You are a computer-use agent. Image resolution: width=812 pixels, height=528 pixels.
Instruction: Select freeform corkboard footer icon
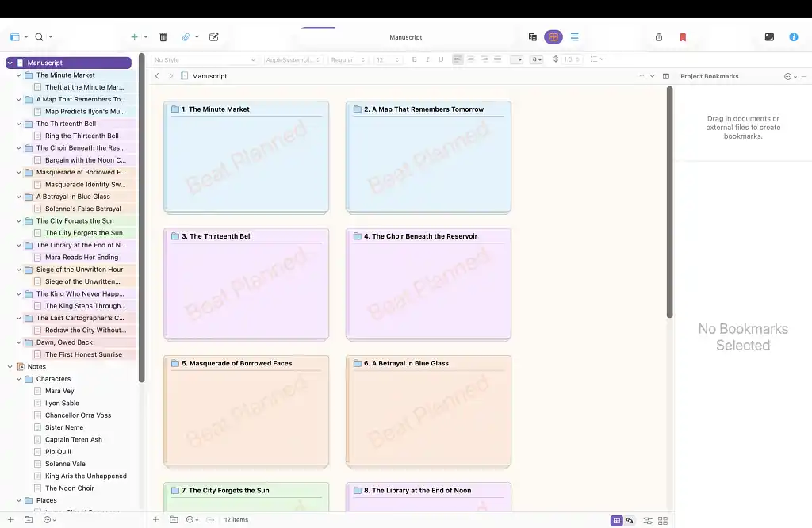[x=630, y=521]
